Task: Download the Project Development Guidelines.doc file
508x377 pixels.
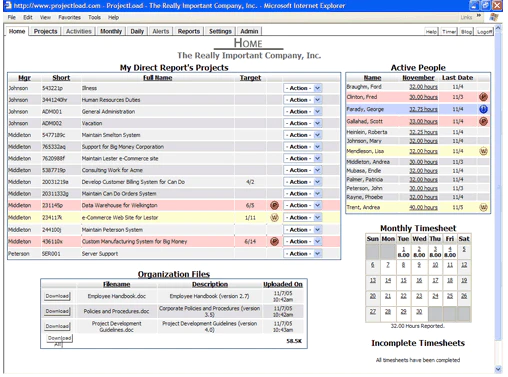Action: coord(57,326)
